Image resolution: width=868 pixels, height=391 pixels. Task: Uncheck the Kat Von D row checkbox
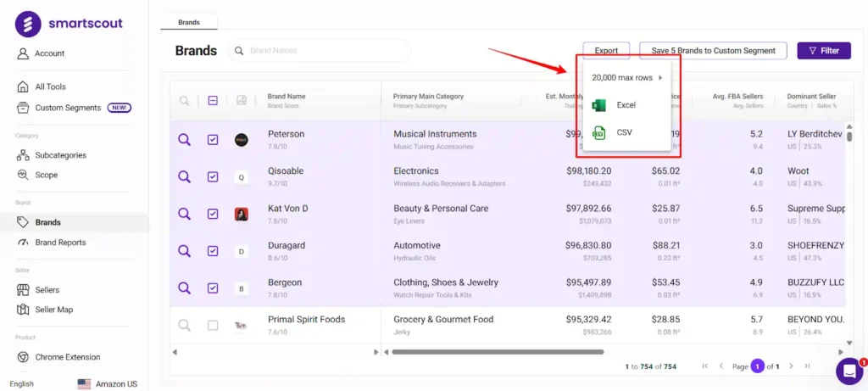click(x=213, y=214)
